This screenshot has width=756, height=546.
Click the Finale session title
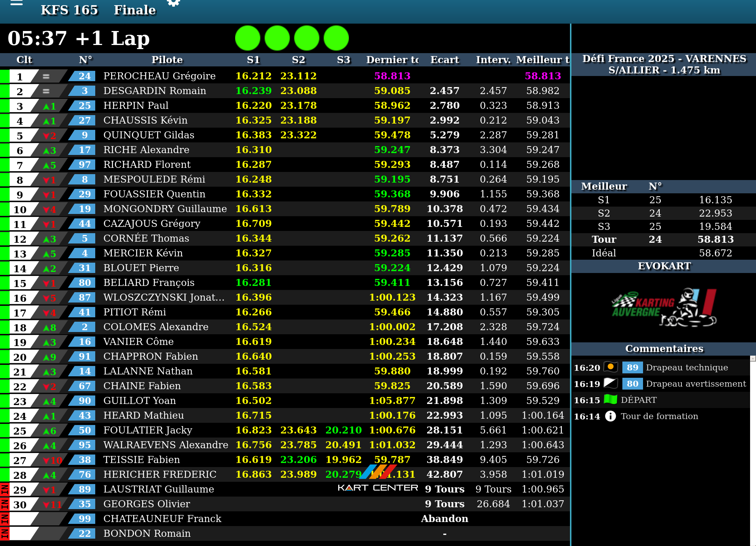[135, 10]
